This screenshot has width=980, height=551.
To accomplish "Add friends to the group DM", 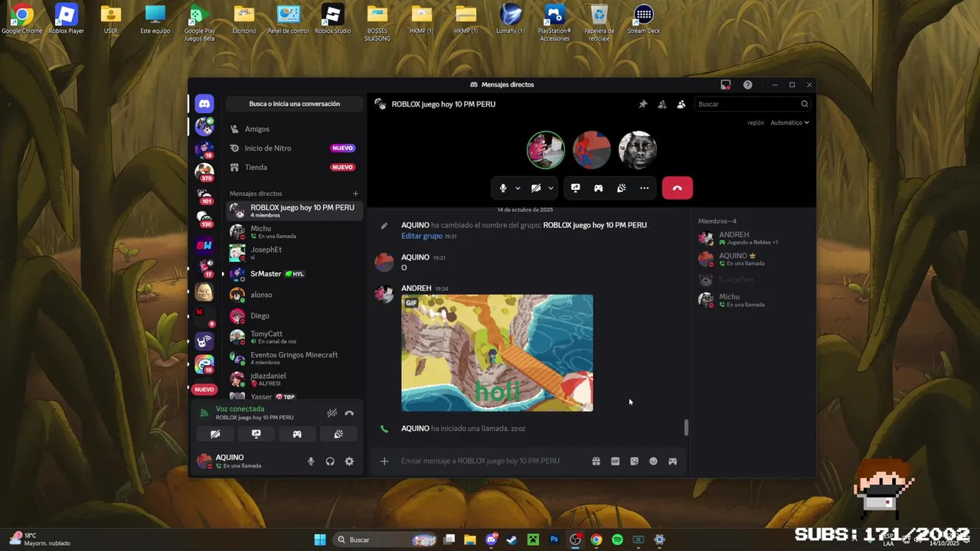I will tap(662, 104).
